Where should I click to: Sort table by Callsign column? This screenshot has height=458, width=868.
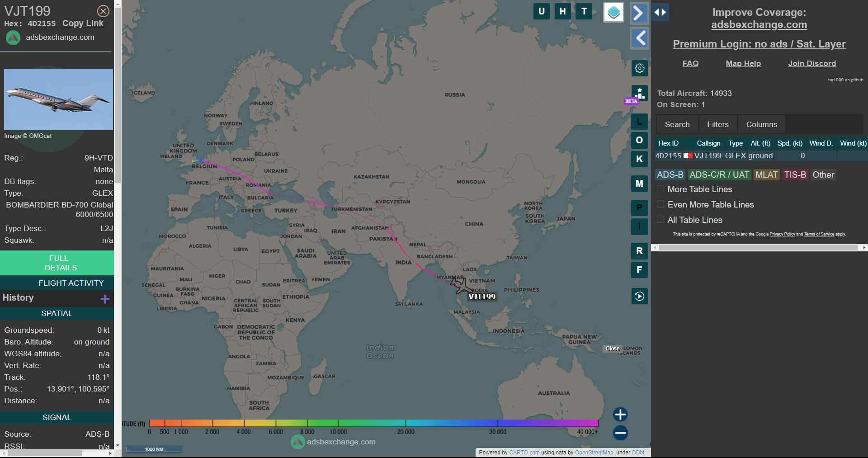pyautogui.click(x=708, y=143)
